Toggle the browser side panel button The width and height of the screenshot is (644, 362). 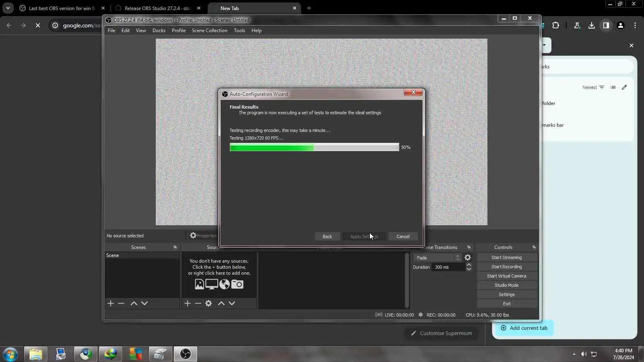pyautogui.click(x=606, y=25)
